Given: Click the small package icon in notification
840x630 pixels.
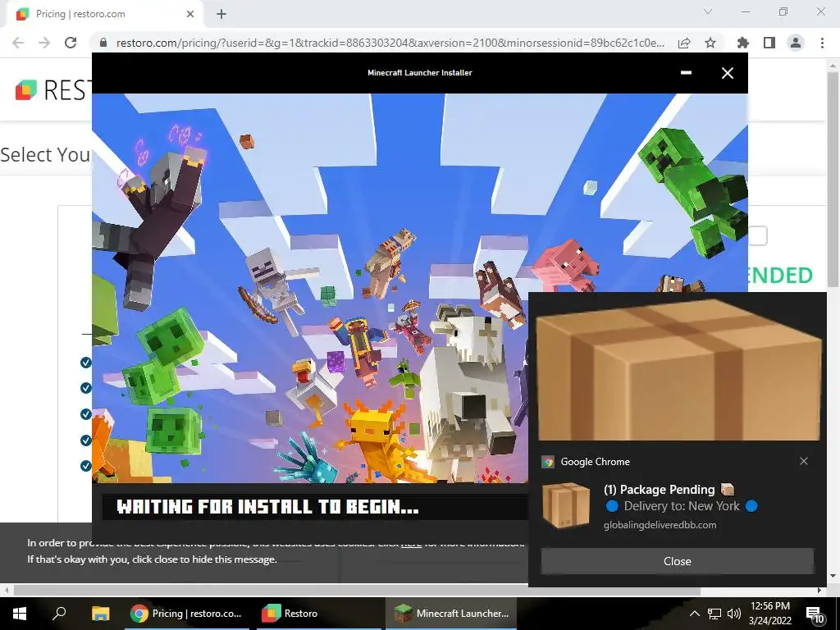Looking at the screenshot, I should point(566,505).
